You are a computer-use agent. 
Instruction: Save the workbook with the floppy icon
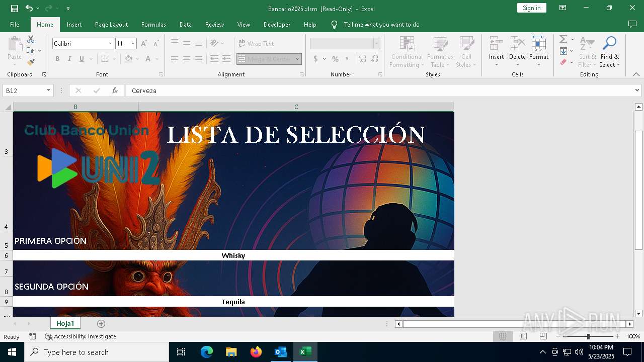click(x=15, y=9)
